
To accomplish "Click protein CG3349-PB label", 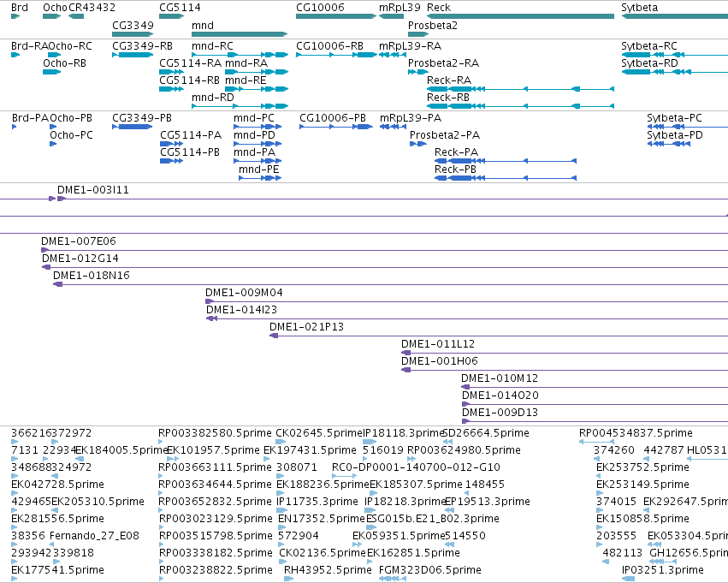I will click(142, 118).
